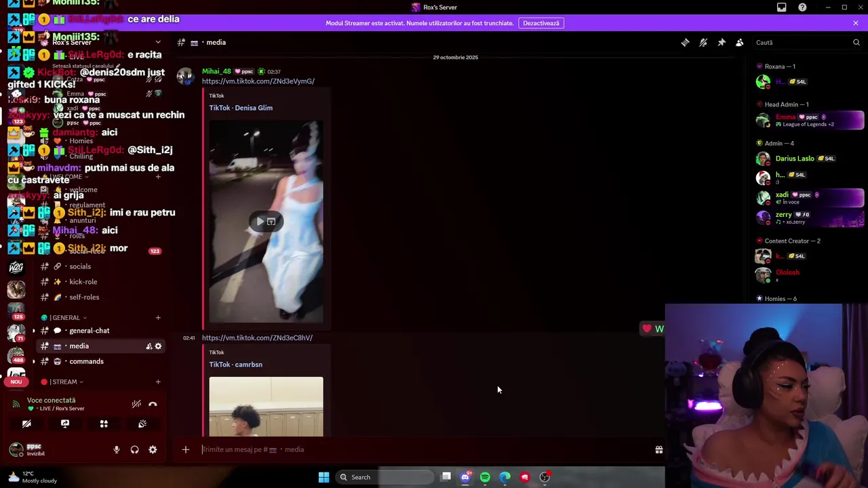Open the W2G server icon
This screenshot has width=868, height=488.
click(16, 267)
